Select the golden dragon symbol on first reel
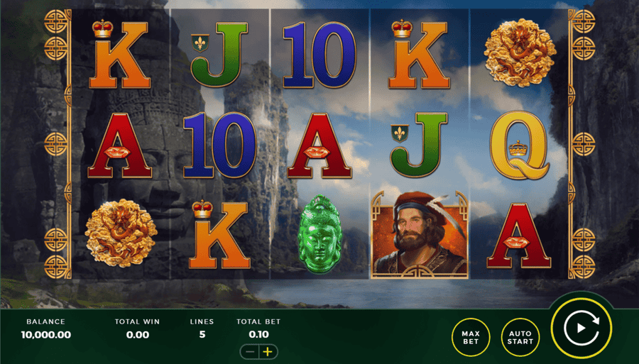Image resolution: width=639 pixels, height=364 pixels. click(121, 233)
